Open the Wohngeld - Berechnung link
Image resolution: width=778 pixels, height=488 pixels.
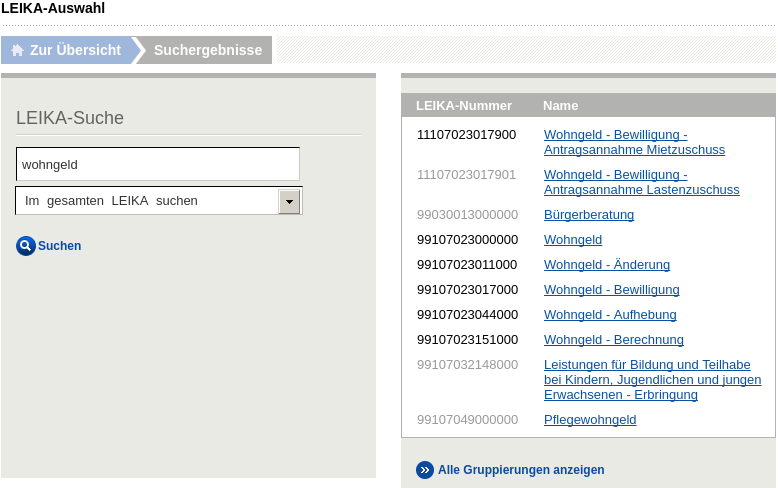(x=614, y=340)
